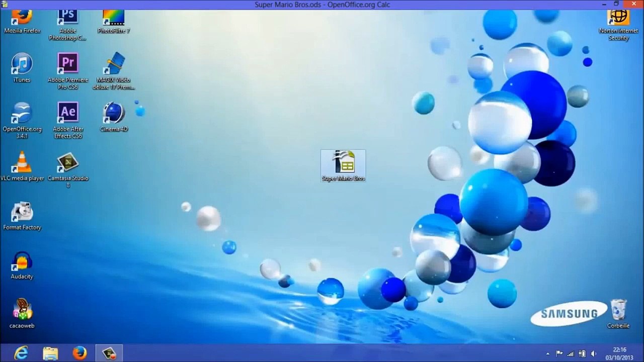Open the network signal tray icon
The width and height of the screenshot is (644, 362).
click(571, 354)
